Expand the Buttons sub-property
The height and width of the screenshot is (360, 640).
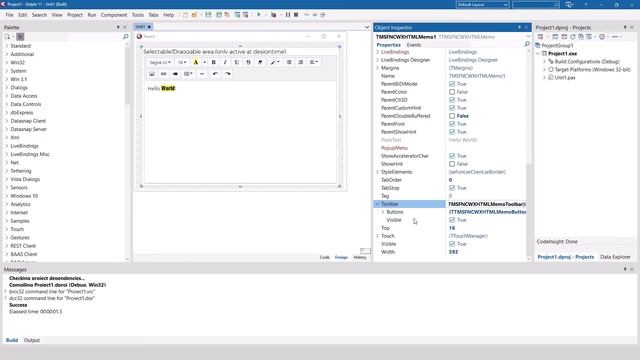click(x=383, y=212)
